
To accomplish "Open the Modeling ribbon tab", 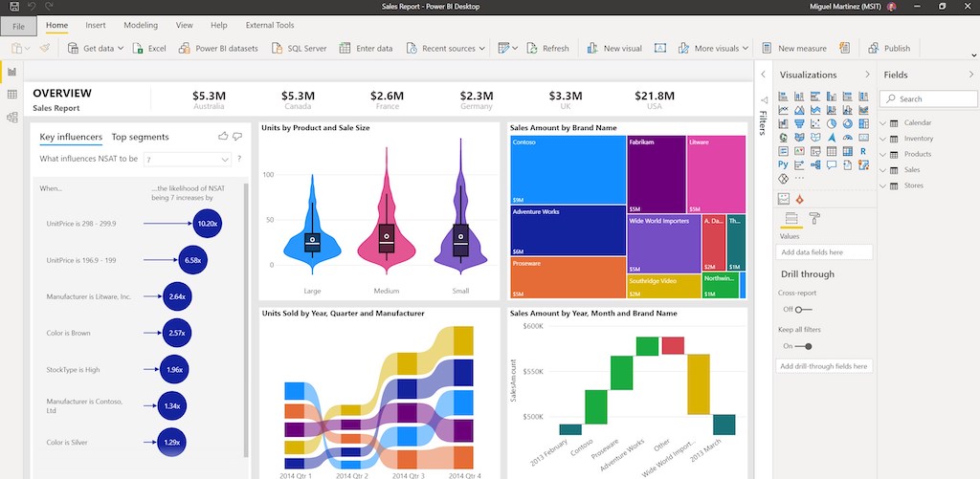I will (141, 25).
